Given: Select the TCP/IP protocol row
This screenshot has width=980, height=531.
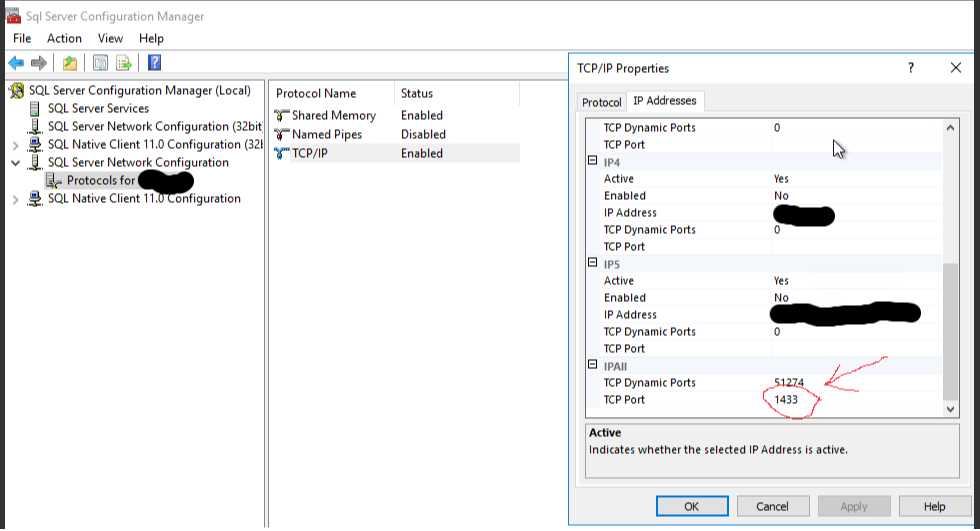Looking at the screenshot, I should point(397,153).
